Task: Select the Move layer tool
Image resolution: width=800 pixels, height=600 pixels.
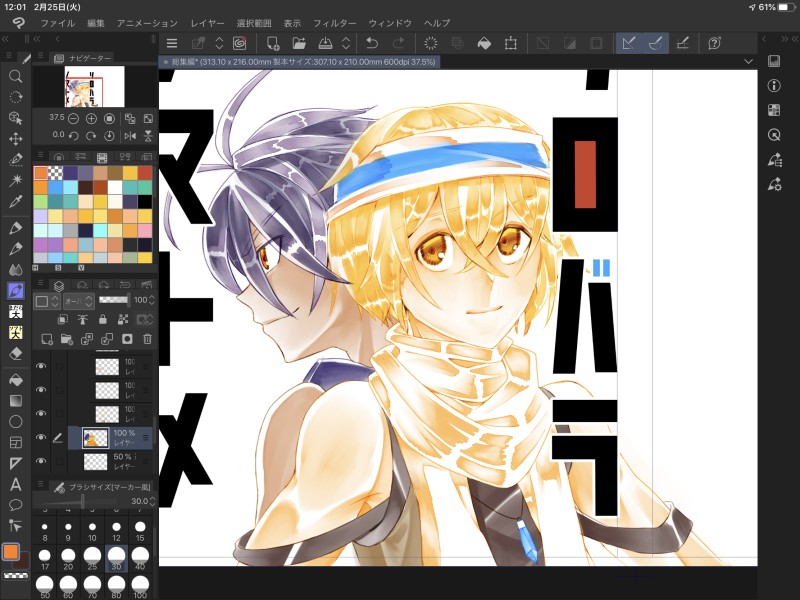Action: tap(15, 139)
